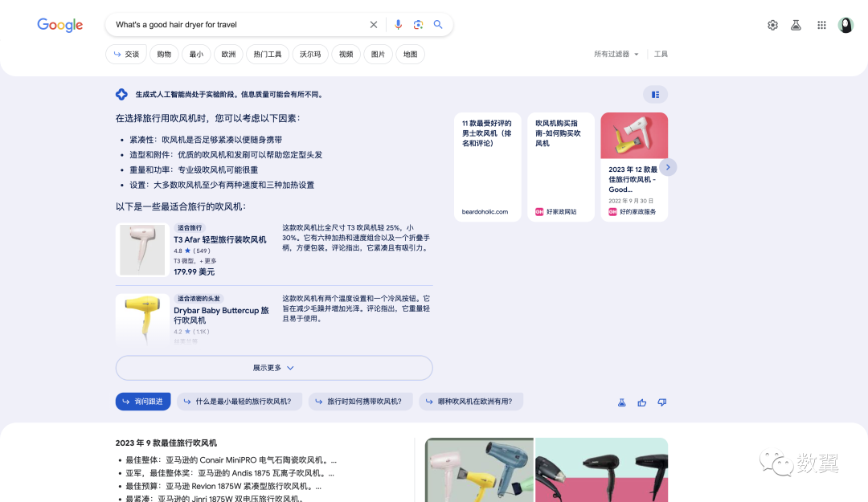This screenshot has height=502, width=868.
Task: Open the 2023年12款最佳旅行吹风机 source card
Action: click(634, 167)
